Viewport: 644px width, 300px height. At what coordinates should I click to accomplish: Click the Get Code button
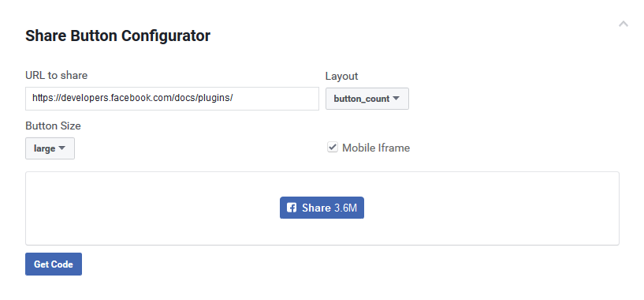pos(54,264)
